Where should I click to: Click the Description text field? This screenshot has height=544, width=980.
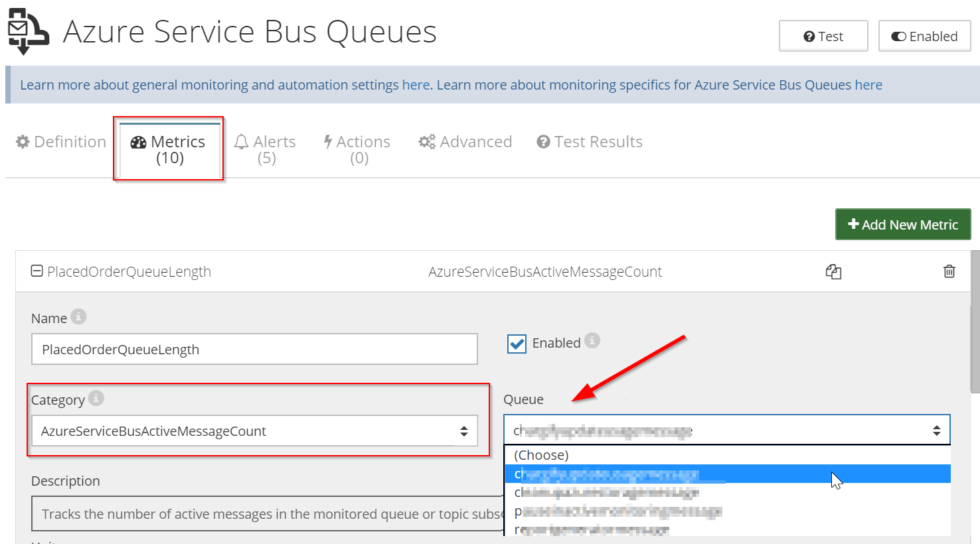pos(268,514)
